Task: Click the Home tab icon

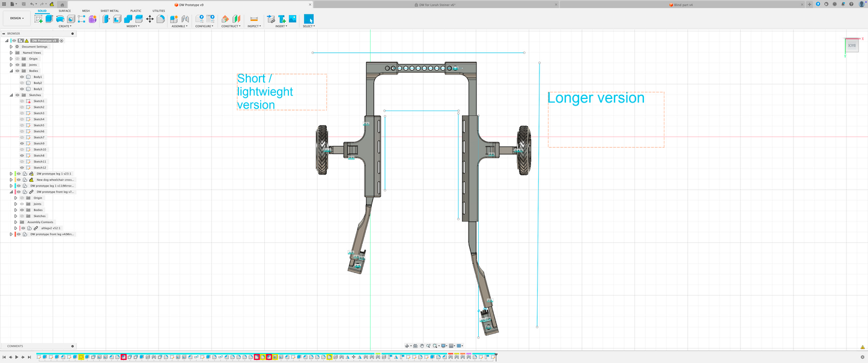Action: pos(61,4)
